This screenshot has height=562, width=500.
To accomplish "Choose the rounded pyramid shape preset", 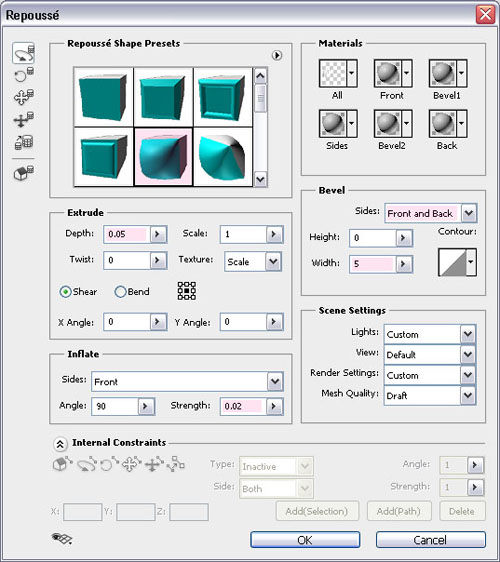I will 223,157.
